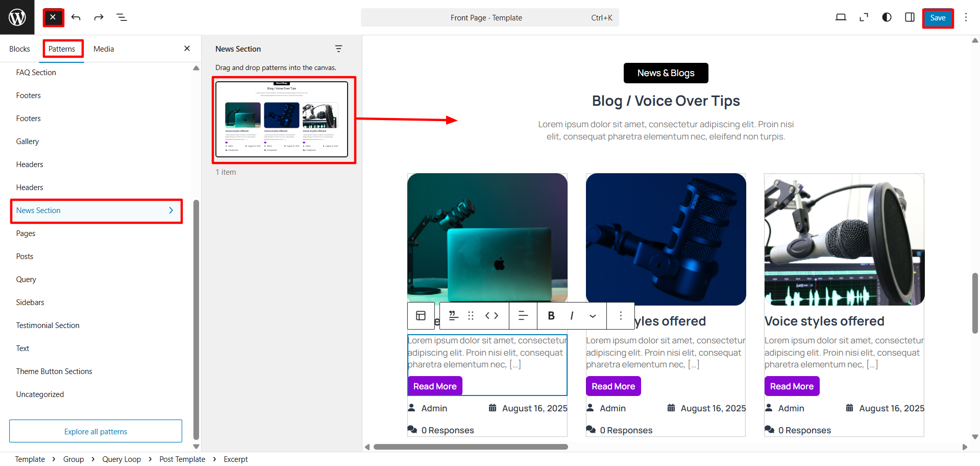Viewport: 980px width, 466px height.
Task: Toggle the Settings sidebar panel
Action: coord(910,17)
